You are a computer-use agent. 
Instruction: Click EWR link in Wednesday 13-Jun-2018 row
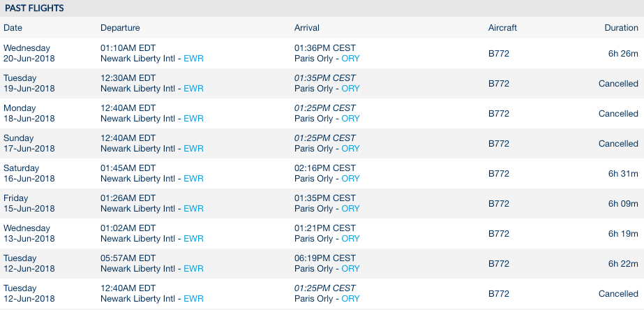coord(193,239)
